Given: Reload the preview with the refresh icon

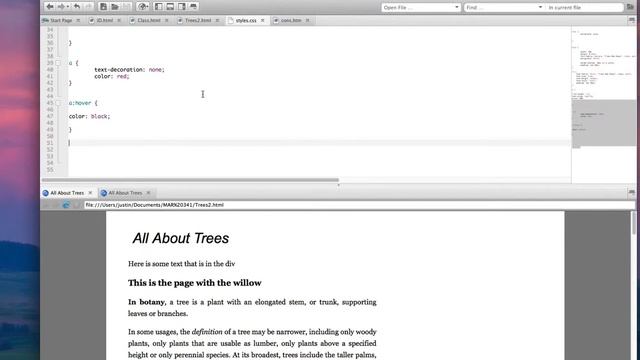Looking at the screenshot, I should pos(66,205).
